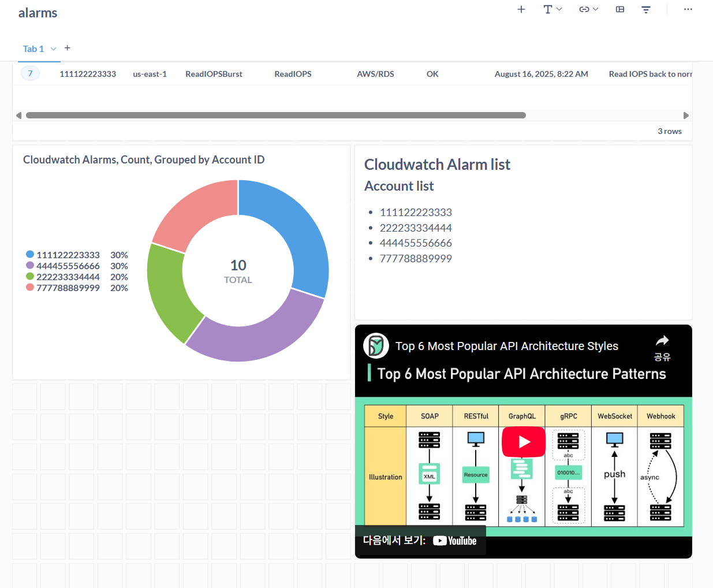
Task: Click the green donut chart segment
Action: 167,295
